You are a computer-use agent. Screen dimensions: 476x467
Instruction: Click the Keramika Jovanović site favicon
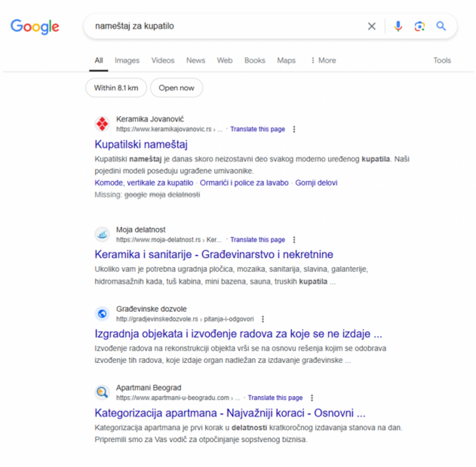(x=102, y=124)
